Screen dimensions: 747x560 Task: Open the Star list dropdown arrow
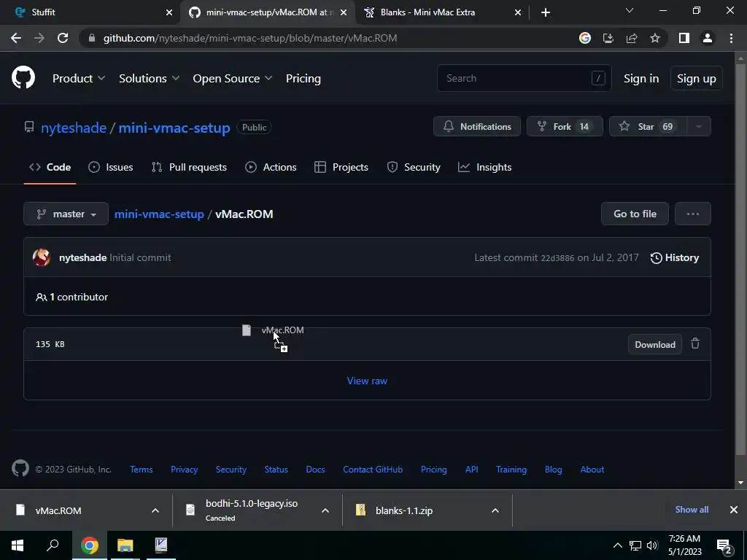pyautogui.click(x=699, y=127)
